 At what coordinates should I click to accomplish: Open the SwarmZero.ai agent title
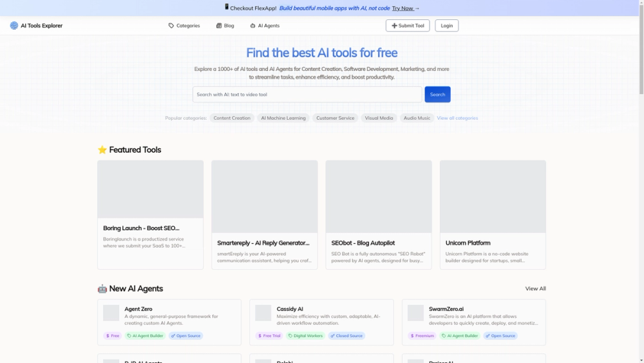(x=446, y=309)
